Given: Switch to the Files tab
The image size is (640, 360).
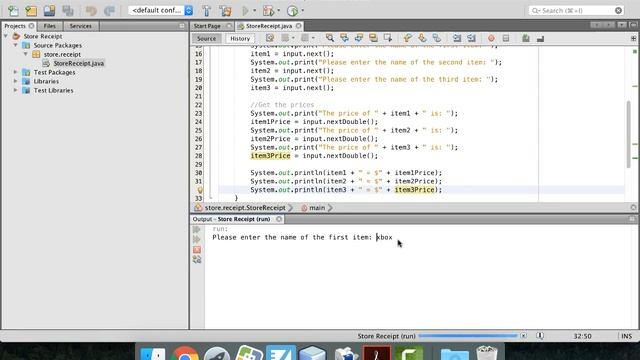Looking at the screenshot, I should coord(49,26).
